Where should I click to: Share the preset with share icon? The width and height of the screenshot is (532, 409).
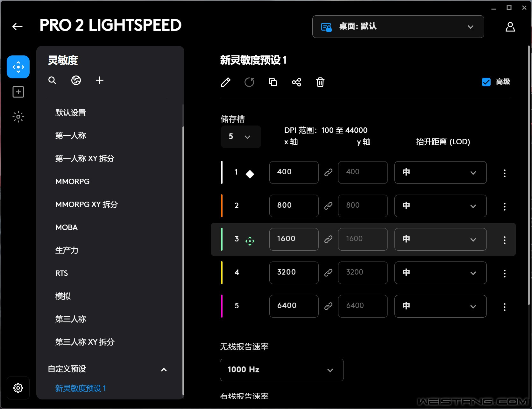click(296, 82)
